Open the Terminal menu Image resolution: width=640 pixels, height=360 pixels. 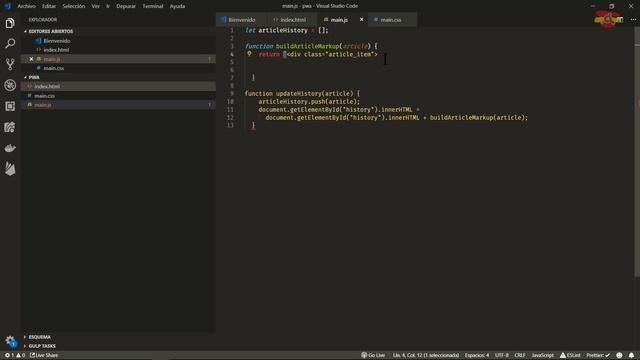pos(153,6)
